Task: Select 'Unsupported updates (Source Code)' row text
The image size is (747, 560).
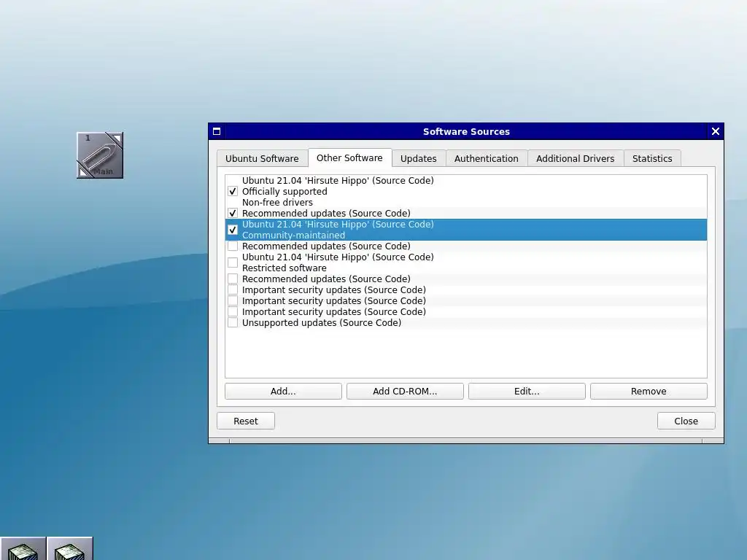Action: pyautogui.click(x=322, y=323)
